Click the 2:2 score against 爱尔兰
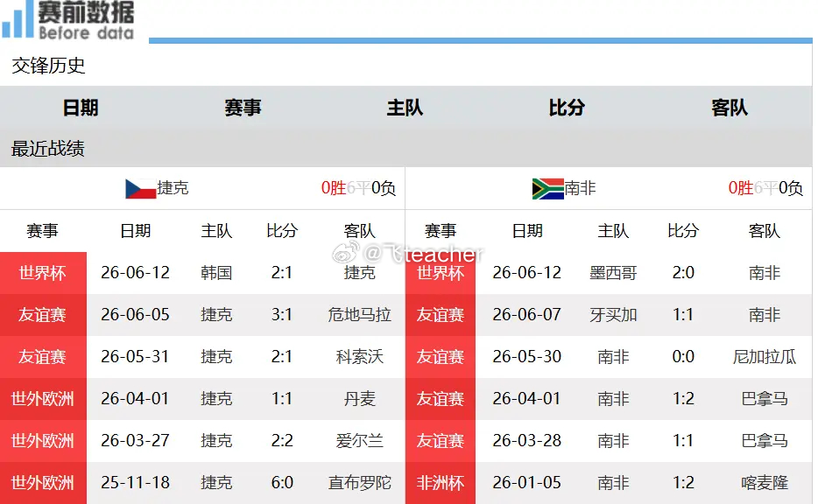Image resolution: width=818 pixels, height=504 pixels. 282,441
